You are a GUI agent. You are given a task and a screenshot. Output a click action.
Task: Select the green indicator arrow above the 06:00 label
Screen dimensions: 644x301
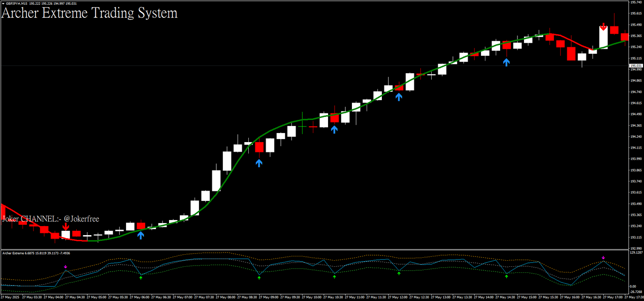click(140, 277)
